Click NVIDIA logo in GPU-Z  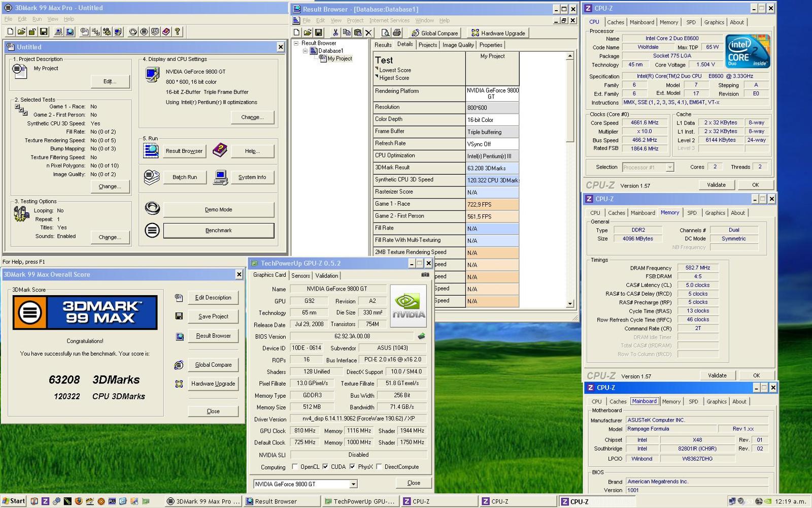point(409,305)
